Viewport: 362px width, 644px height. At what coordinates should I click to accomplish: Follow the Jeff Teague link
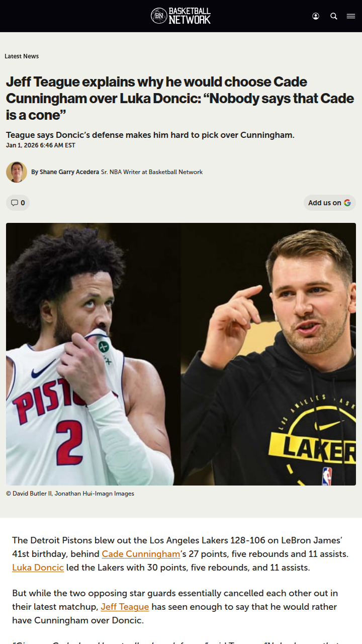pyautogui.click(x=125, y=607)
